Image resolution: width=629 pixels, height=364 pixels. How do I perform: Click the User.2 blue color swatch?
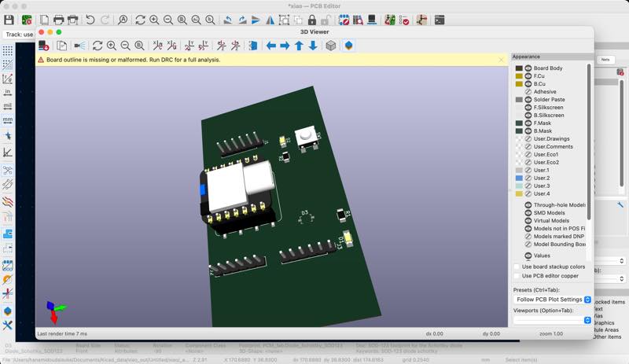(519, 178)
